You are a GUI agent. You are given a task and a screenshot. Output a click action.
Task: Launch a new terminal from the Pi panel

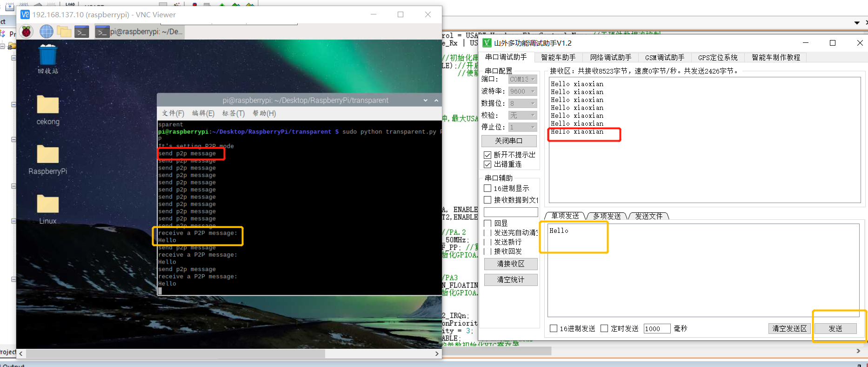[82, 32]
